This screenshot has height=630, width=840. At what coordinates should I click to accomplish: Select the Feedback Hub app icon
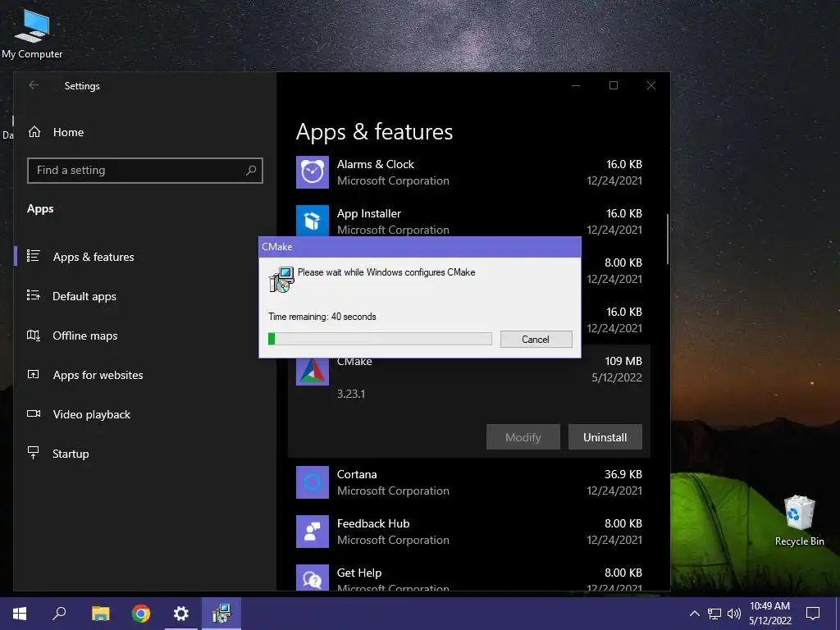coord(313,532)
